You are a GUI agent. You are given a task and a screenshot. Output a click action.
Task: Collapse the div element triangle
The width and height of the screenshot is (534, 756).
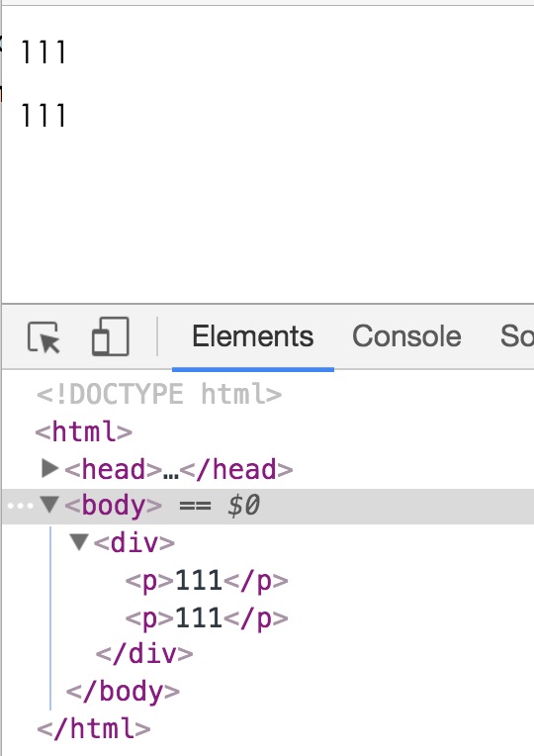pyautogui.click(x=79, y=542)
